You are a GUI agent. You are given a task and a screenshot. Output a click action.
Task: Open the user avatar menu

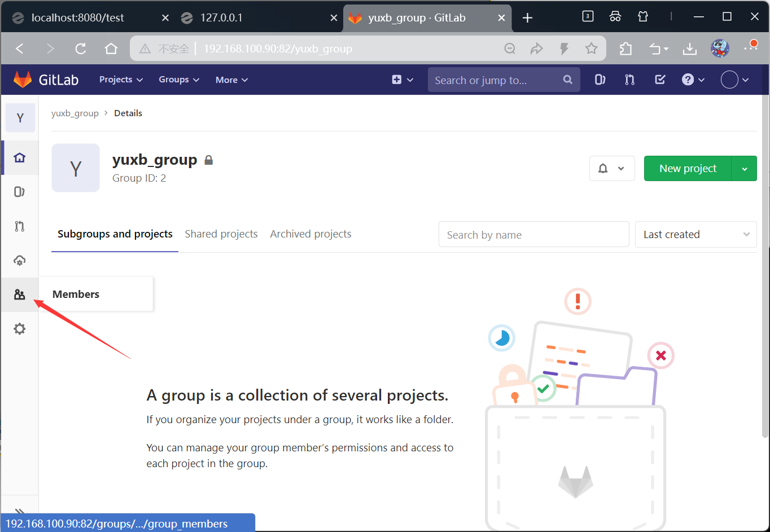735,80
